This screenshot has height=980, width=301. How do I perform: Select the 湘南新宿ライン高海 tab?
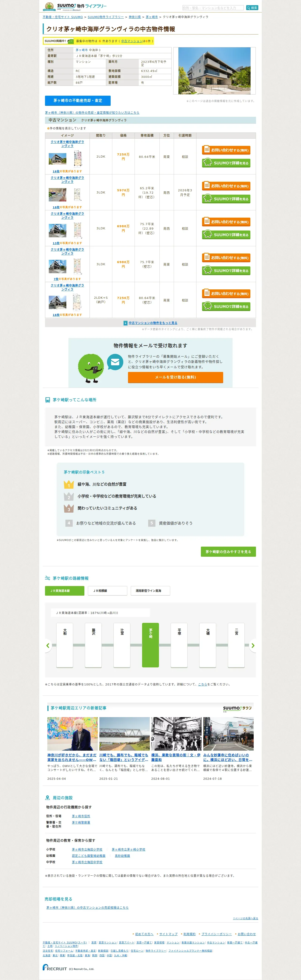(150, 591)
